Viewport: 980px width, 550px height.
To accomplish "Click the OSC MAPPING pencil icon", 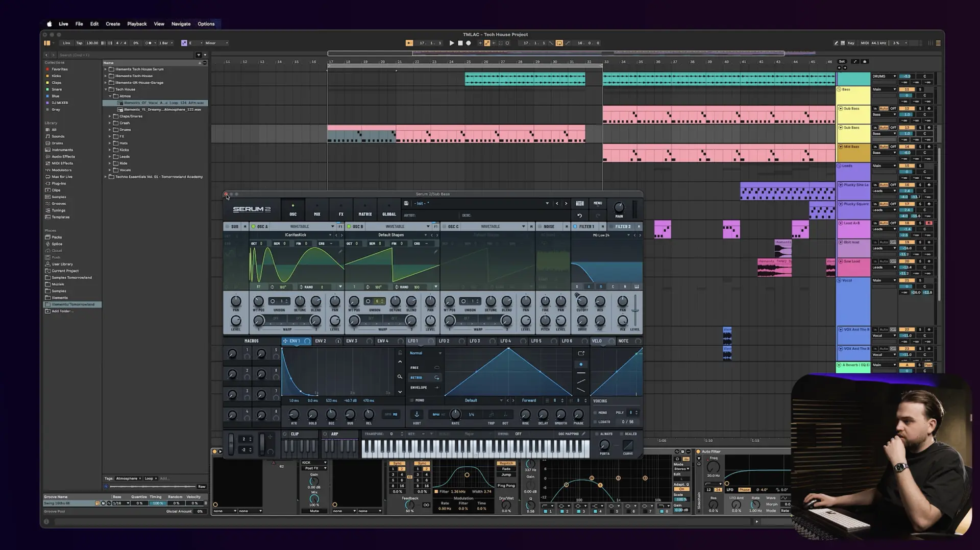I will (x=583, y=434).
